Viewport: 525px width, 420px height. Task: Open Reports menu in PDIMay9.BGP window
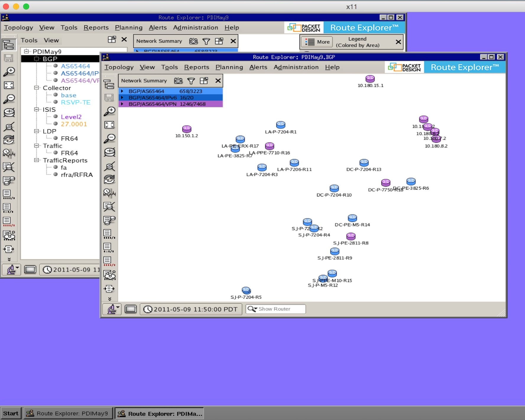coord(197,67)
